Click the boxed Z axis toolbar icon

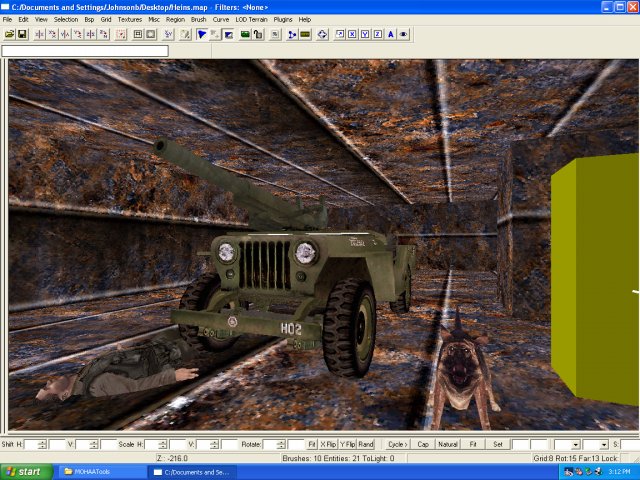(378, 34)
